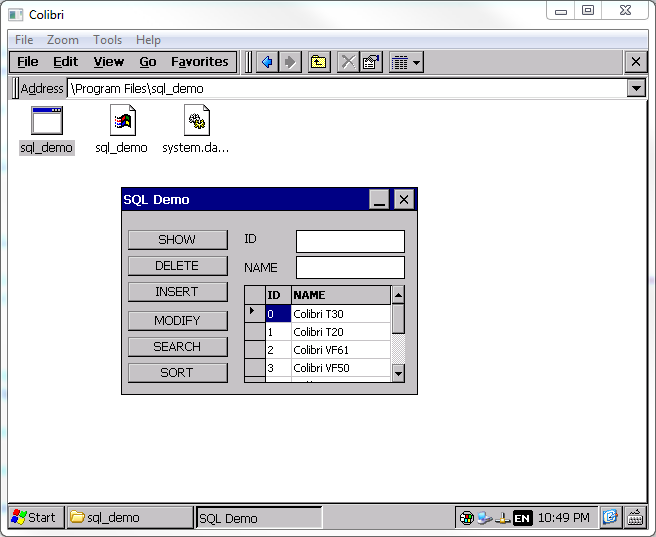Viewport: 656px width, 537px height.
Task: Expand the Address bar dropdown
Action: (x=636, y=89)
